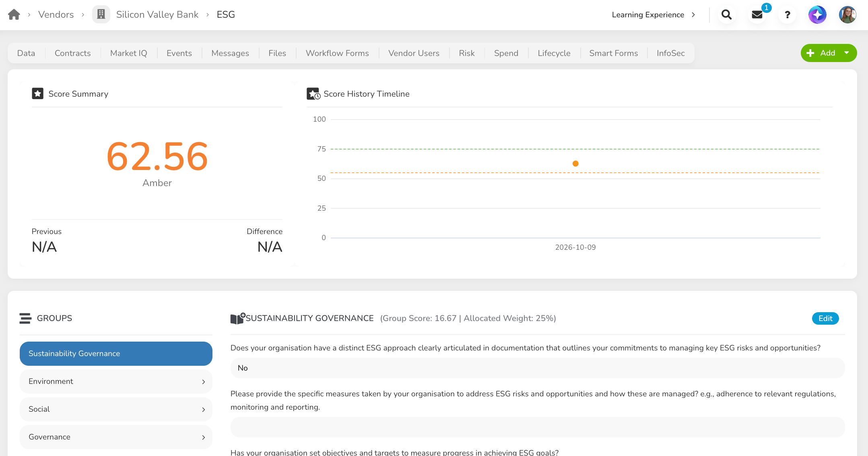This screenshot has width=868, height=456.
Task: Open the search magnifier icon
Action: click(x=726, y=15)
